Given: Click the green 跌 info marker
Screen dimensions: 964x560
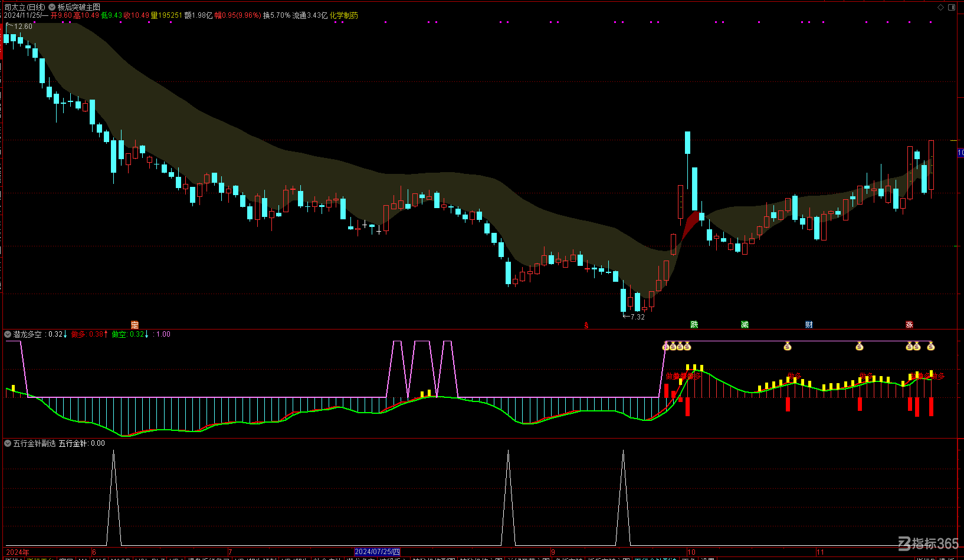Looking at the screenshot, I should [694, 325].
